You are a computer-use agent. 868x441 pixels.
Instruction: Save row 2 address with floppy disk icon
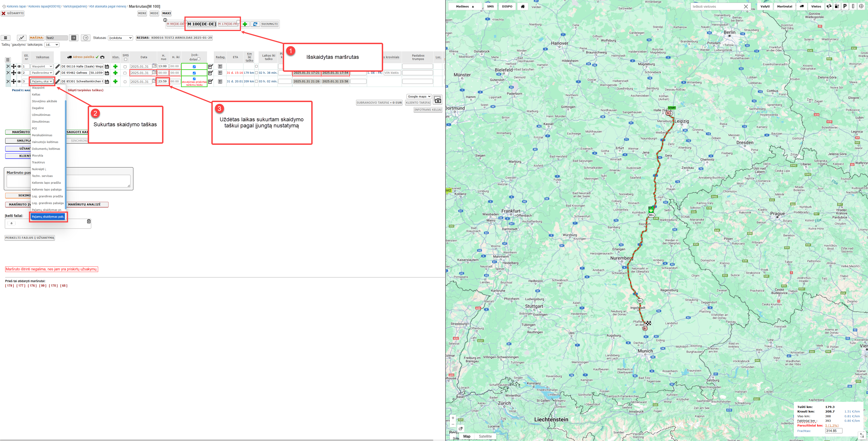[107, 73]
